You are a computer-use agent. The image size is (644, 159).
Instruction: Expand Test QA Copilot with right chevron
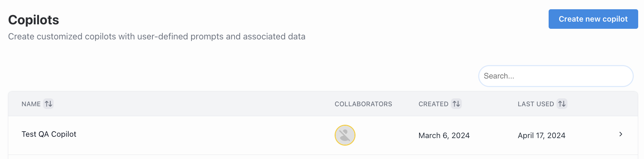[620, 134]
